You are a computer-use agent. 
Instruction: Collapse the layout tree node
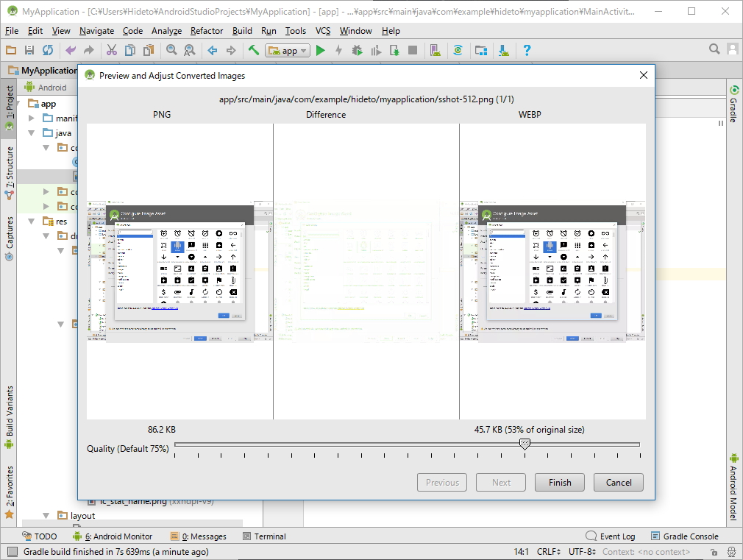click(46, 515)
